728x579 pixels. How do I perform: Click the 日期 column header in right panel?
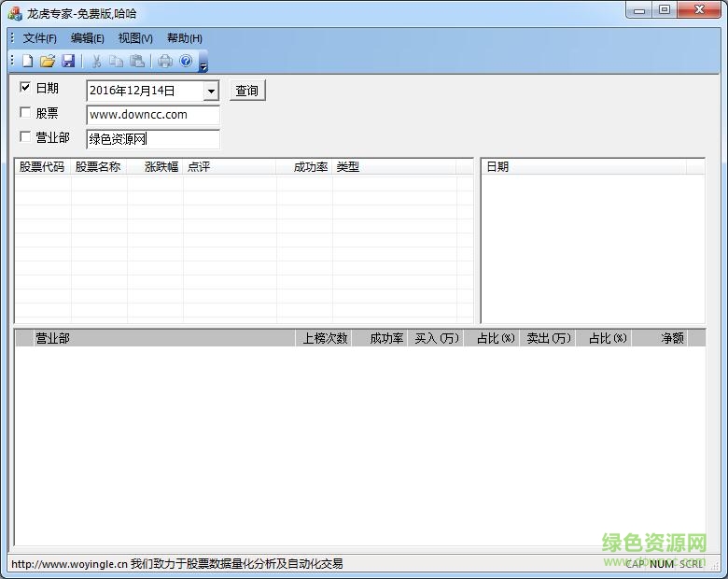[583, 167]
